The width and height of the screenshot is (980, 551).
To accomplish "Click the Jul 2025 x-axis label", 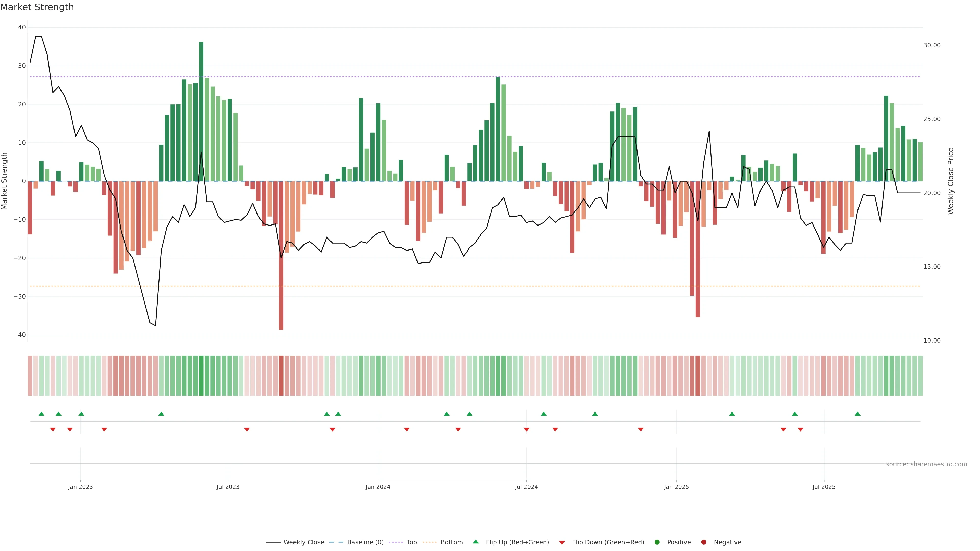I will [x=824, y=487].
